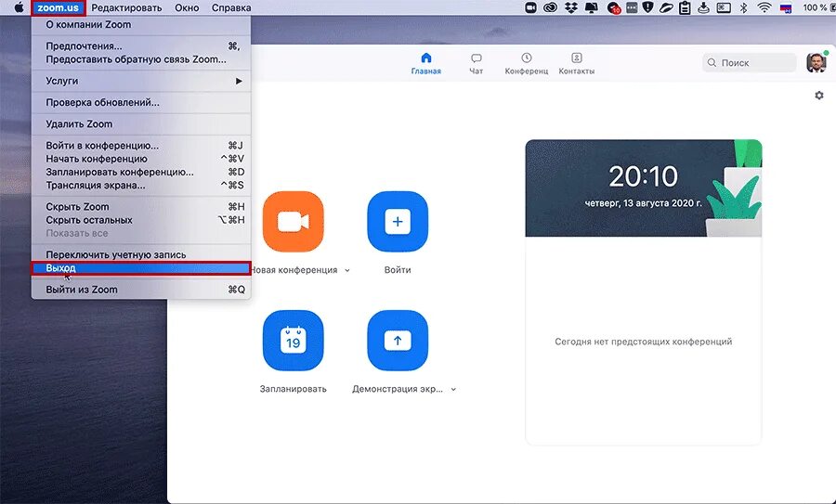Choose Выход to sign out

point(141,268)
